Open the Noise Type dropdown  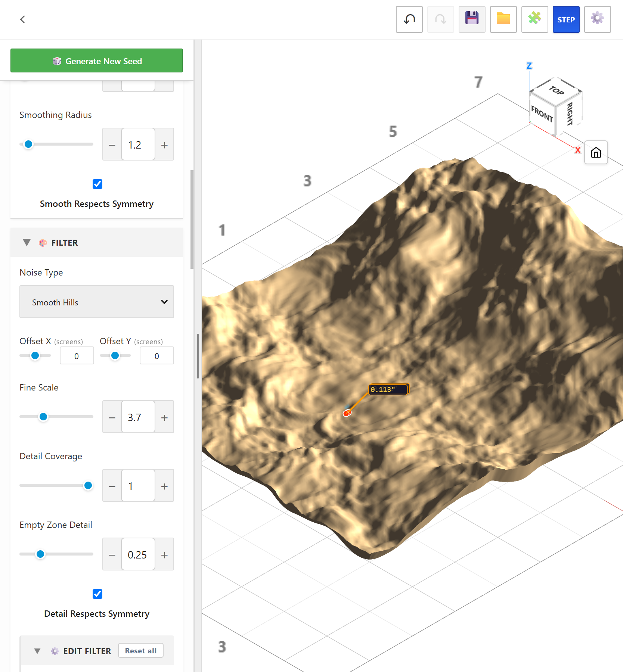97,302
